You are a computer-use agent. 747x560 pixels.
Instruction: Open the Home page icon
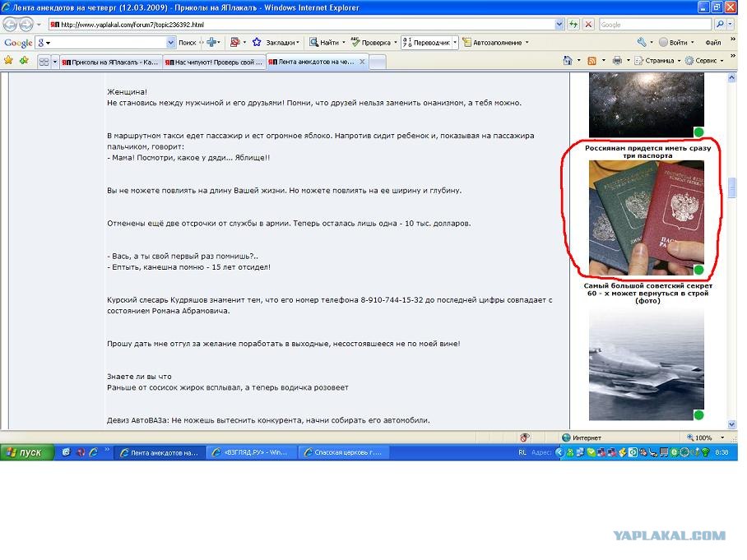click(568, 61)
